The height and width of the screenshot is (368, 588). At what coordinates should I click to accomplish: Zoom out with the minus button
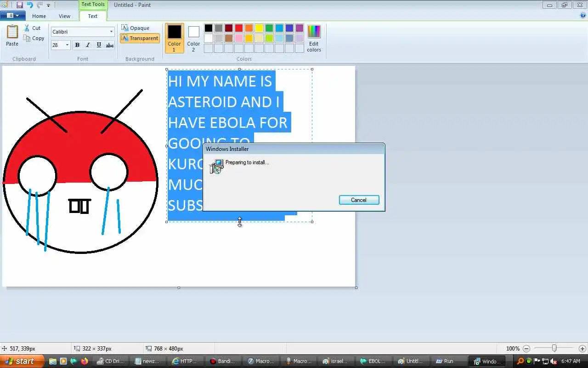[526, 349]
